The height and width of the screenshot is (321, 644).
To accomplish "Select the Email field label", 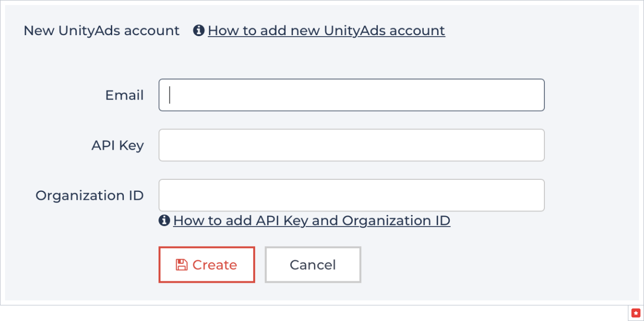I will tap(124, 94).
